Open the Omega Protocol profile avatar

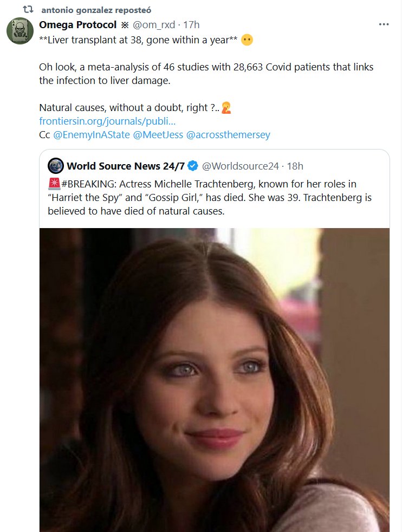pyautogui.click(x=20, y=31)
